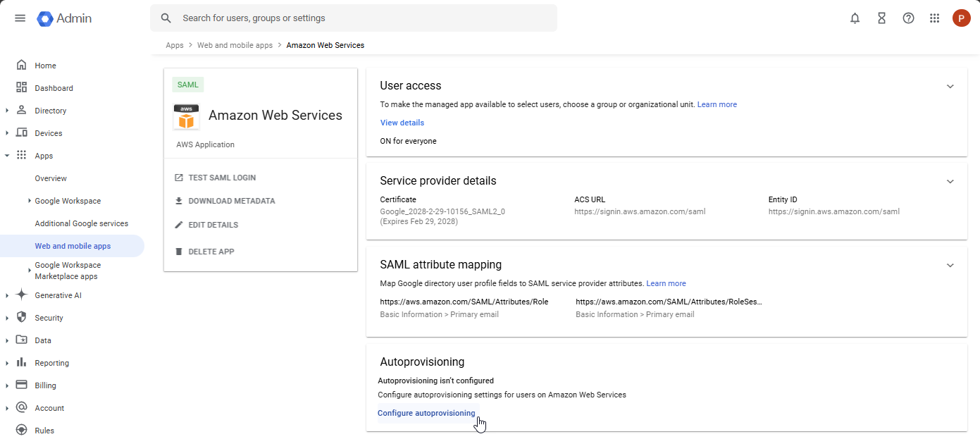Open the help question mark icon

908,18
